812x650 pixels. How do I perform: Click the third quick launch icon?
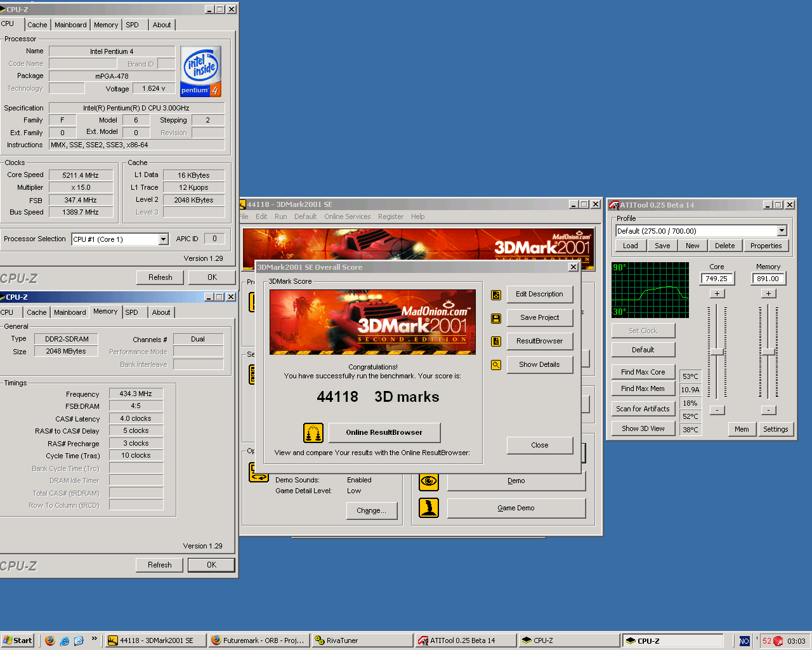(79, 640)
